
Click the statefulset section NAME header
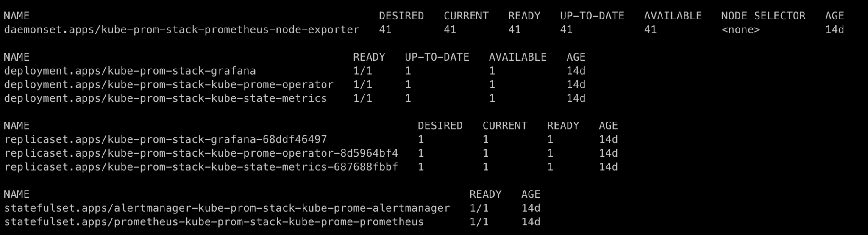click(x=17, y=194)
